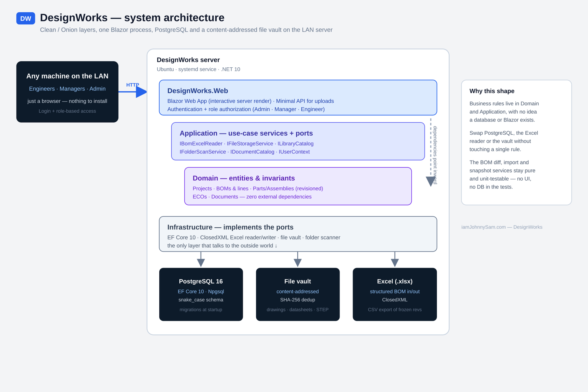Click the 'IBomExcelReader · IFileStorageService' line
The image size is (588, 392).
pos(246,144)
